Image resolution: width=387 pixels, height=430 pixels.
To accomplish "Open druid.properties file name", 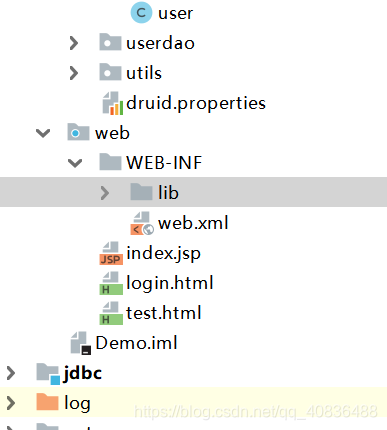I will (196, 104).
